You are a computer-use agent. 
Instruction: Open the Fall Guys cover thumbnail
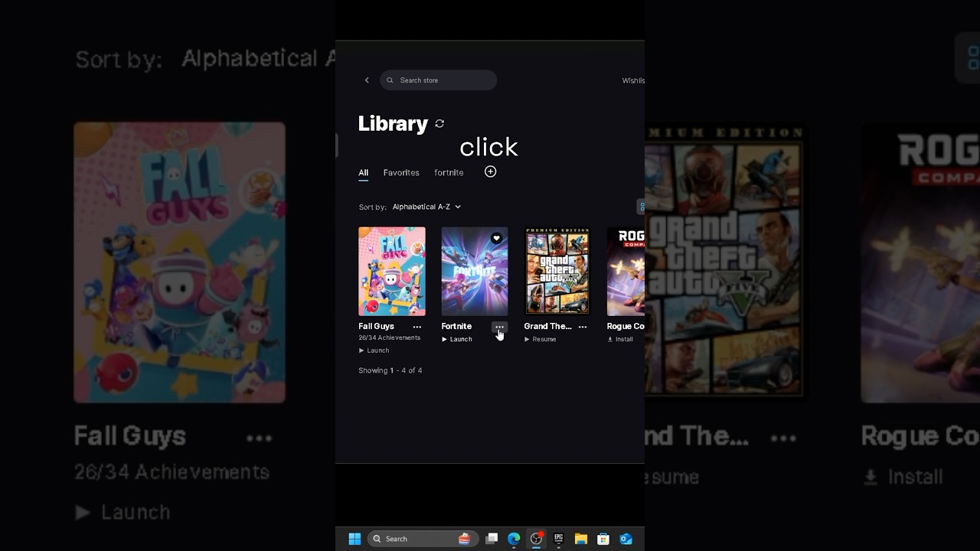click(x=392, y=271)
